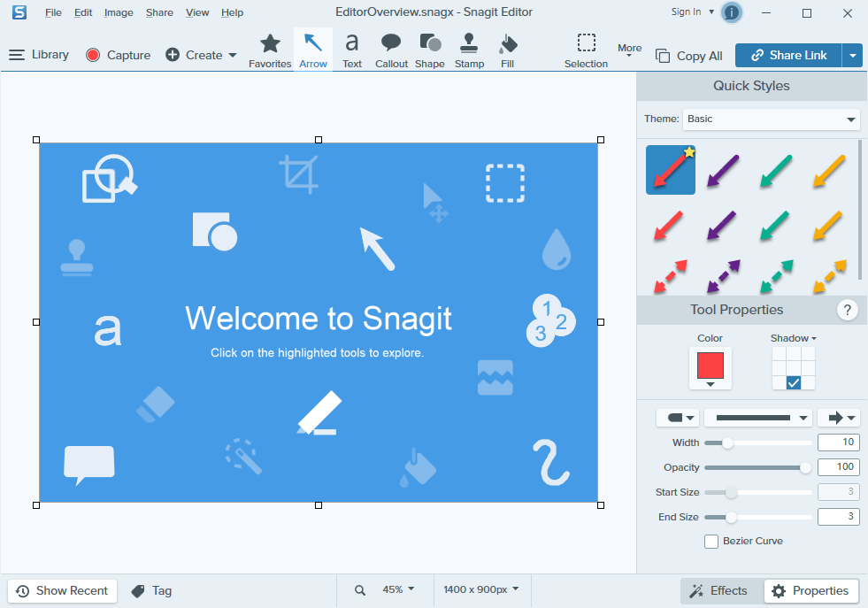Click the Share Link button
The height and width of the screenshot is (608, 868).
click(x=787, y=55)
